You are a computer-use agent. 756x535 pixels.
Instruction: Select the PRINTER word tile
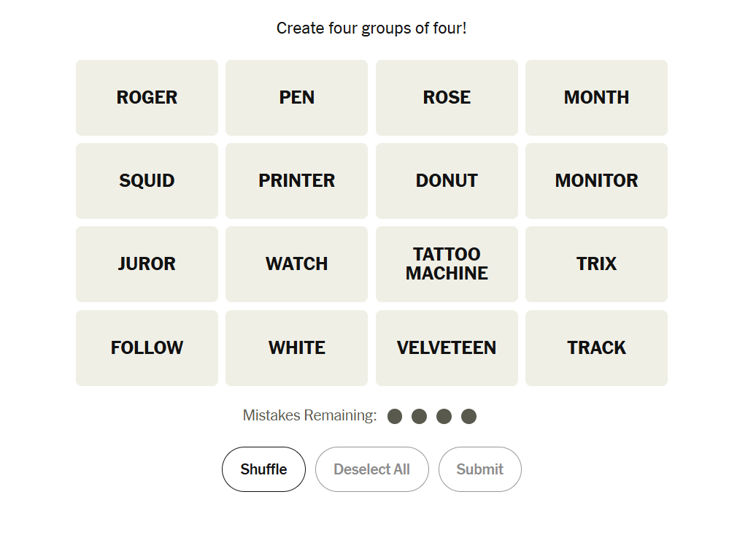(296, 181)
